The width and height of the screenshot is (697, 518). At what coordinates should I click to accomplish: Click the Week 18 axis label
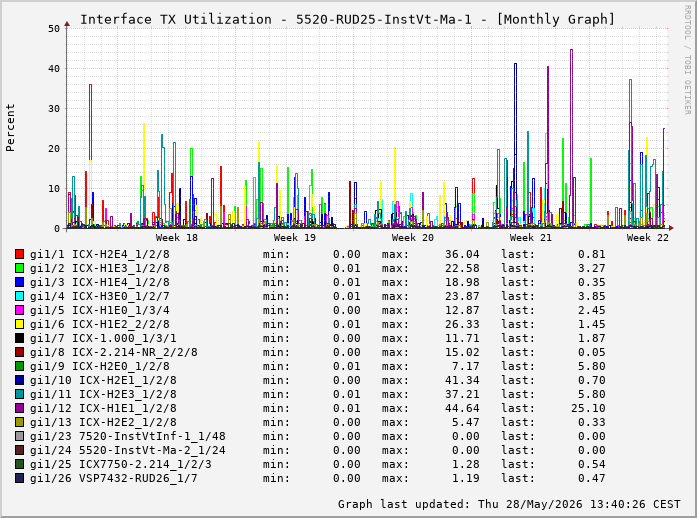coord(176,237)
